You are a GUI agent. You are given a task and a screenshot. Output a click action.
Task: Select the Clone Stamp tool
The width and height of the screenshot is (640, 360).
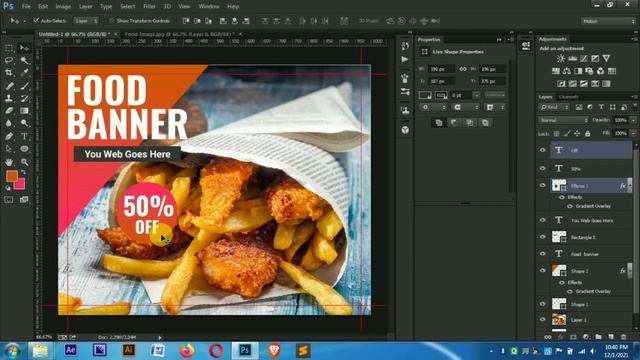9,98
